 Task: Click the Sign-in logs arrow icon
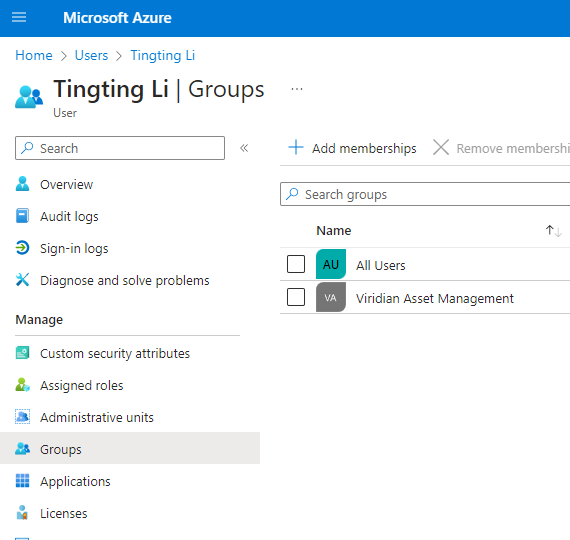coord(23,248)
